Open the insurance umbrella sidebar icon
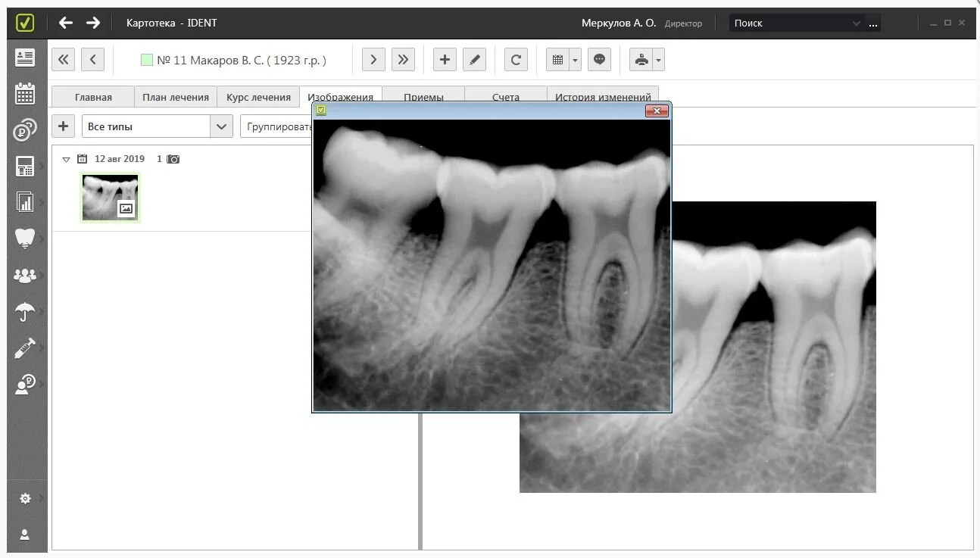The width and height of the screenshot is (980, 558). click(x=25, y=311)
